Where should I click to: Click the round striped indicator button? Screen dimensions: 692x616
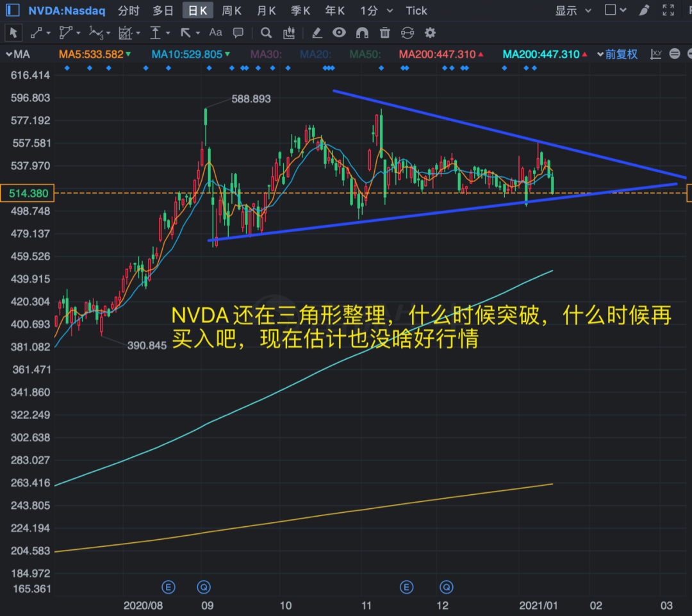point(675,54)
